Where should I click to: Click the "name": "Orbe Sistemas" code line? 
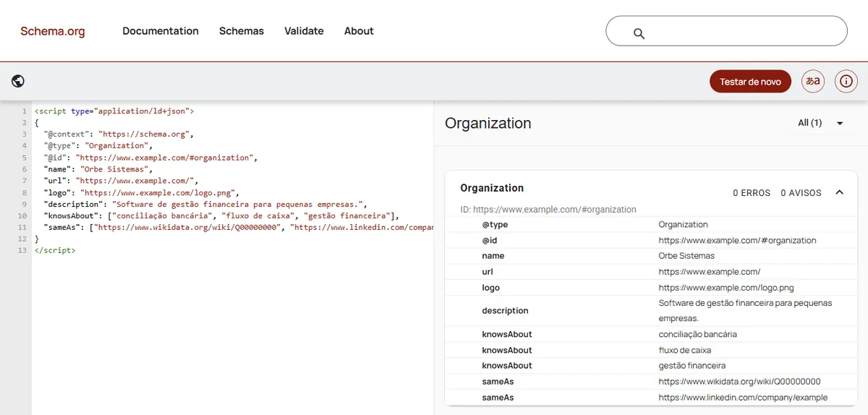click(x=98, y=169)
